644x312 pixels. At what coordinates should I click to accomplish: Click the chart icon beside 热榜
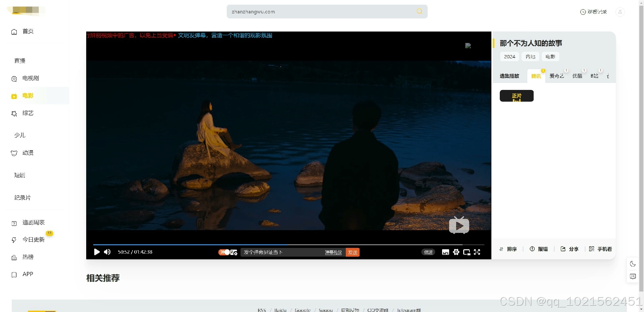14,258
